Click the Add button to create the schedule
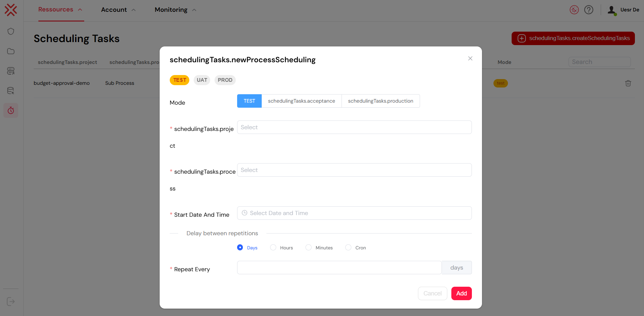The width and height of the screenshot is (644, 316). tap(461, 293)
